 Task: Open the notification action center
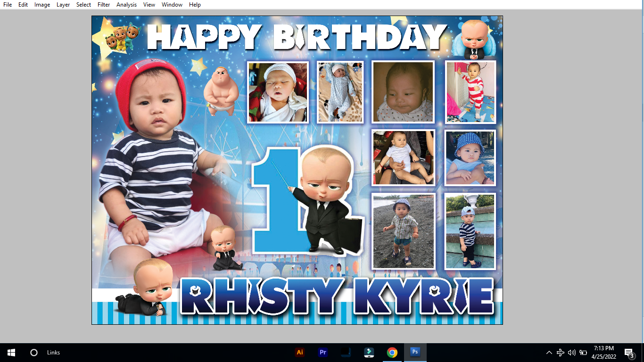[x=629, y=353]
